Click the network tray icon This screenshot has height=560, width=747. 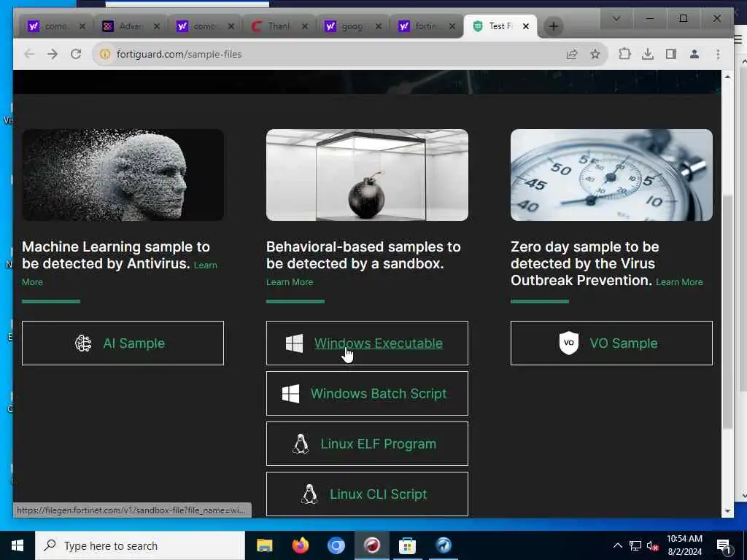coord(635,545)
